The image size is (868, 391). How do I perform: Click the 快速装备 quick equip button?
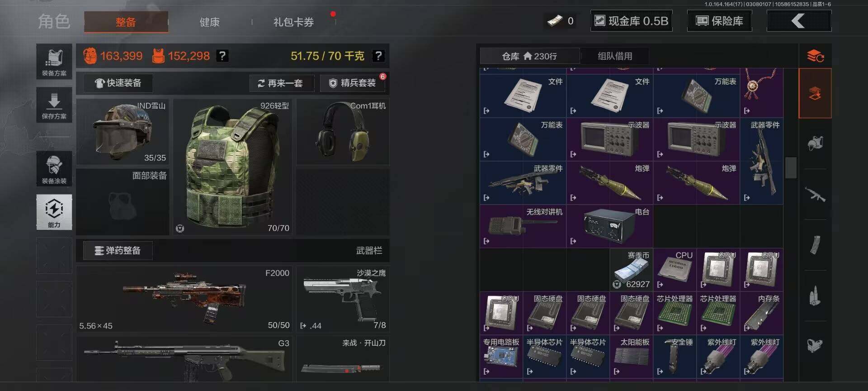coord(118,83)
